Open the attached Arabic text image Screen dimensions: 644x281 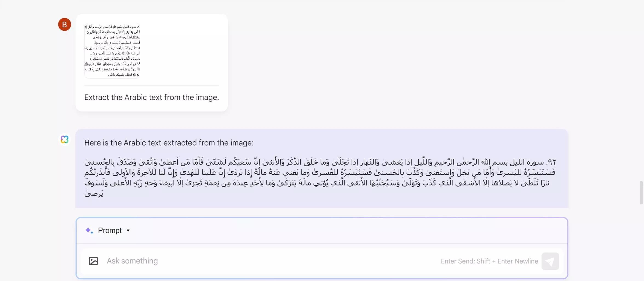click(113, 51)
